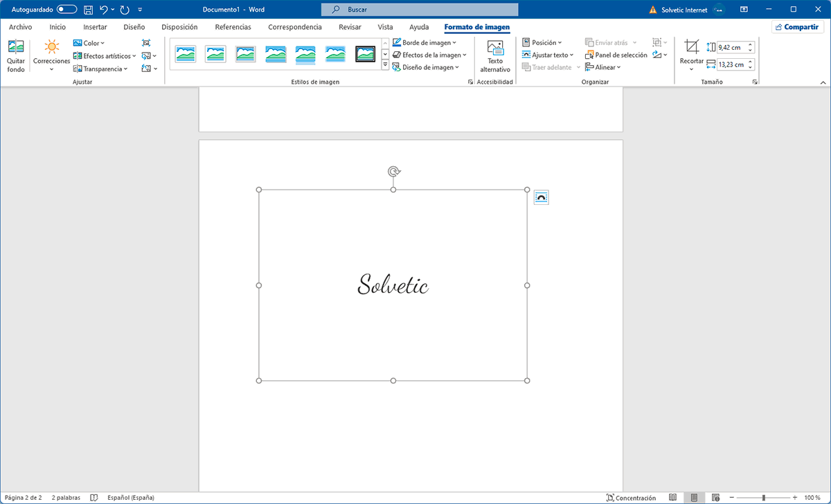Select the black double-frame image style
831x504 pixels.
pyautogui.click(x=365, y=53)
